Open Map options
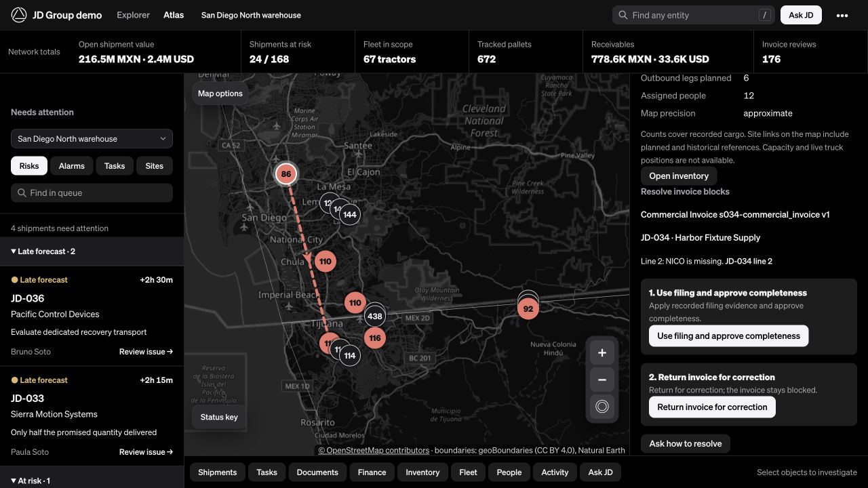The height and width of the screenshot is (488, 868). click(x=220, y=94)
